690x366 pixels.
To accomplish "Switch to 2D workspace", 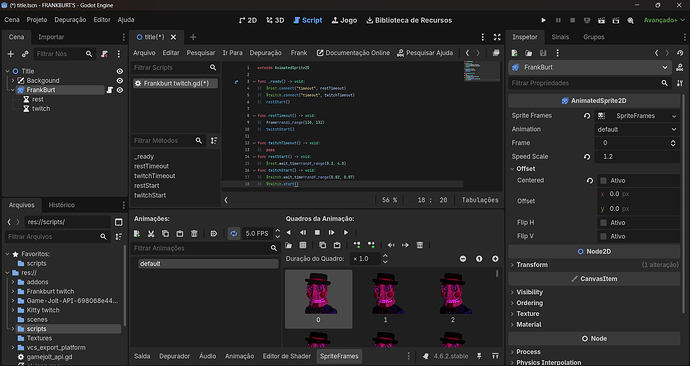I will coord(248,20).
